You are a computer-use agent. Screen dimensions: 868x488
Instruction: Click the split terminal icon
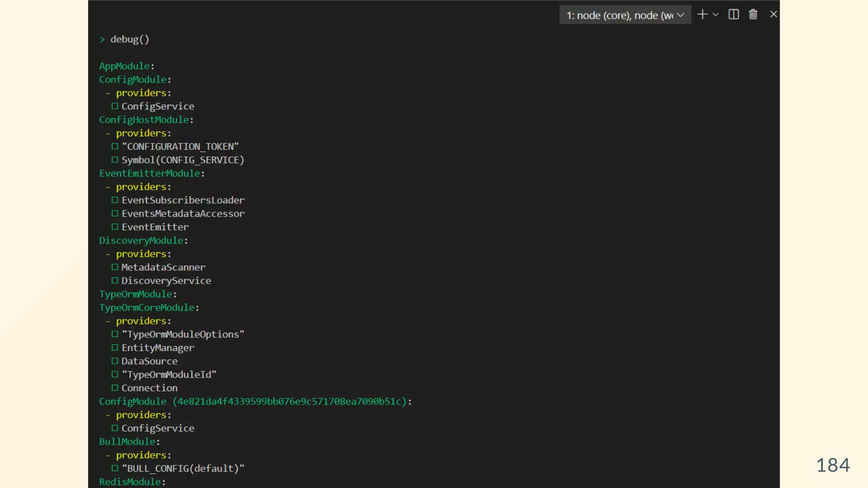(734, 14)
